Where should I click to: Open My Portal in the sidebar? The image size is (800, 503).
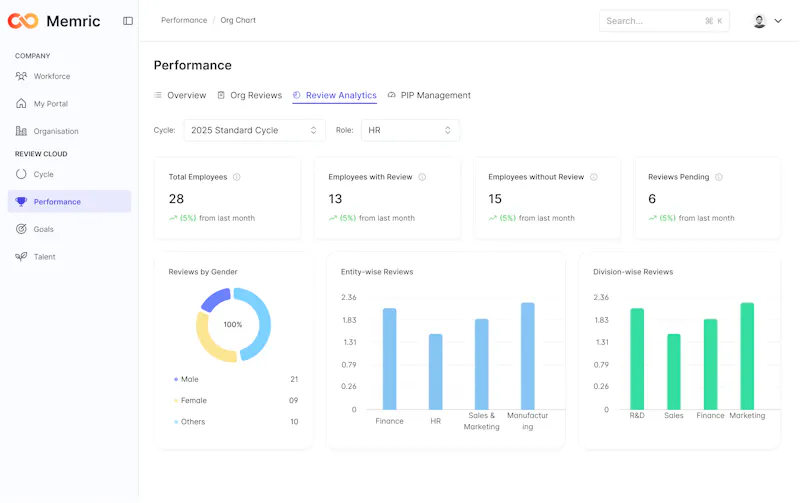pyautogui.click(x=69, y=104)
